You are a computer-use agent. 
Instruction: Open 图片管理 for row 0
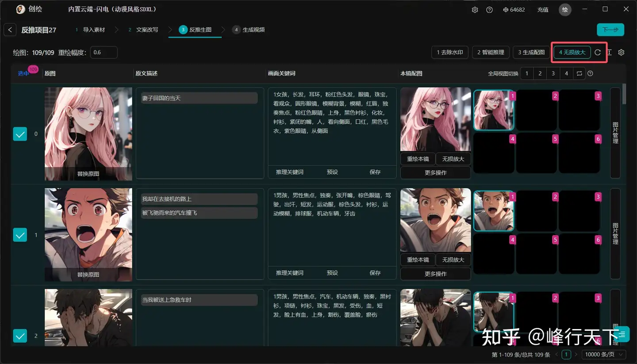click(x=615, y=133)
